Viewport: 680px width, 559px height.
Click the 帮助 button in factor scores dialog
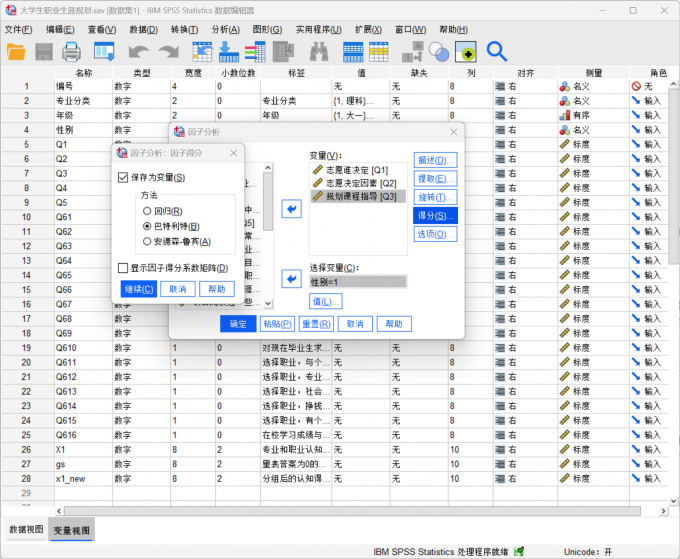click(217, 289)
